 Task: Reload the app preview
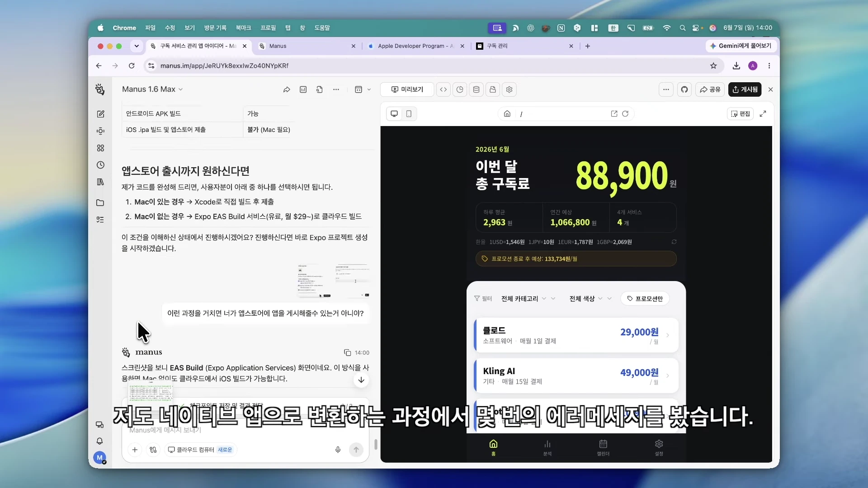625,114
